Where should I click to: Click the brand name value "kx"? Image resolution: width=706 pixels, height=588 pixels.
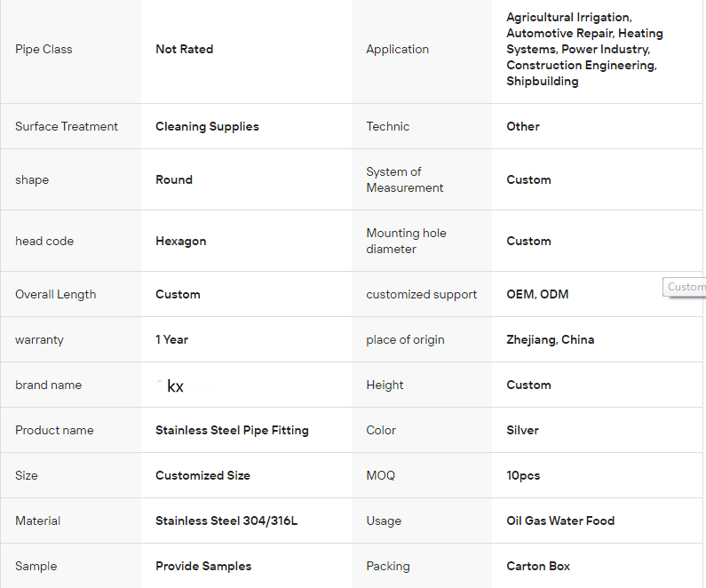pyautogui.click(x=175, y=386)
